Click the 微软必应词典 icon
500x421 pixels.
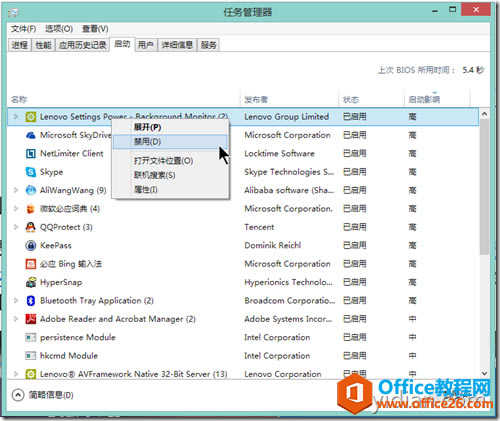point(31,209)
